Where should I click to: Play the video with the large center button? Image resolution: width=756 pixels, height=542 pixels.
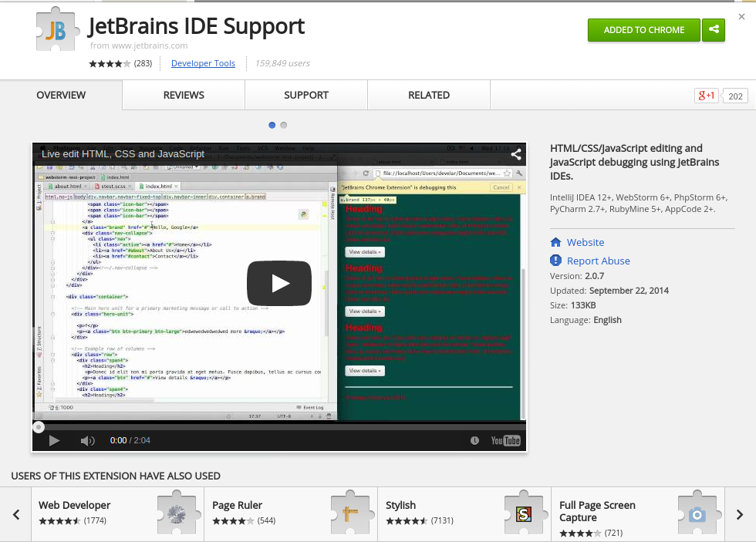278,283
